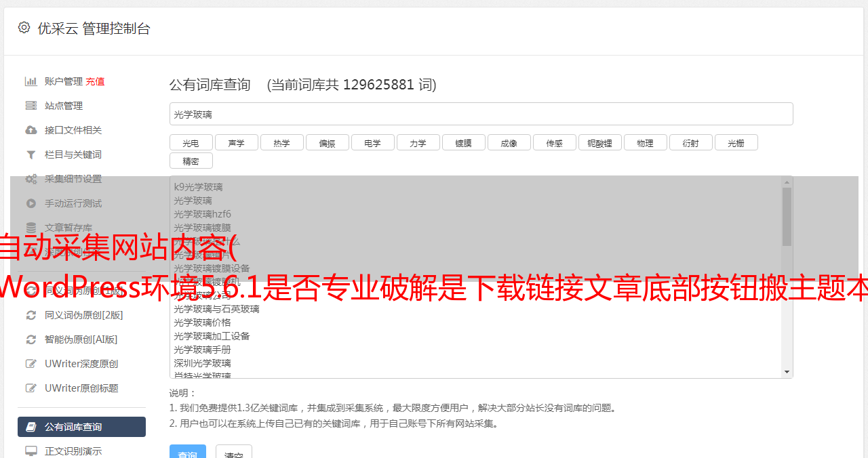Click the results list scrollbar down arrow
This screenshot has width=868, height=458.
click(787, 372)
